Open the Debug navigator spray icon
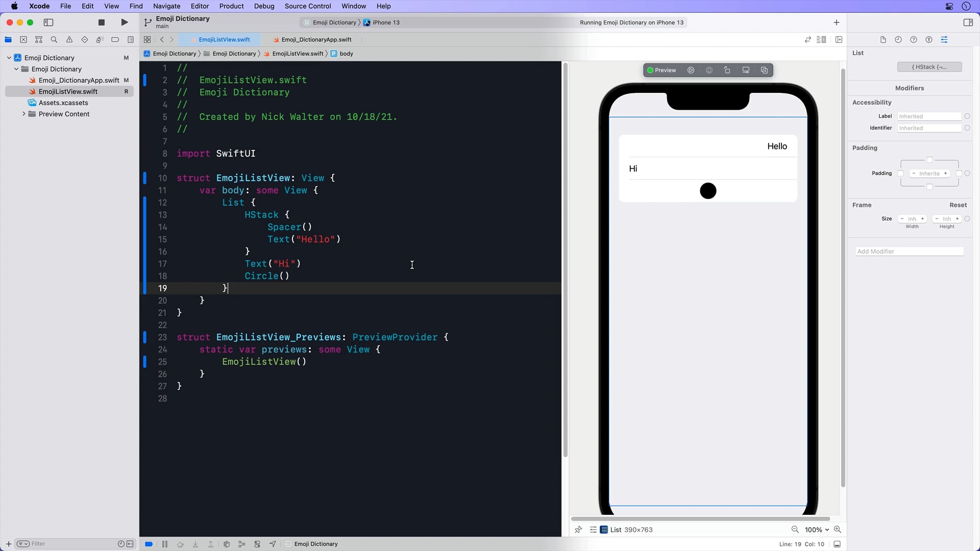This screenshot has width=980, height=551. pyautogui.click(x=100, y=40)
